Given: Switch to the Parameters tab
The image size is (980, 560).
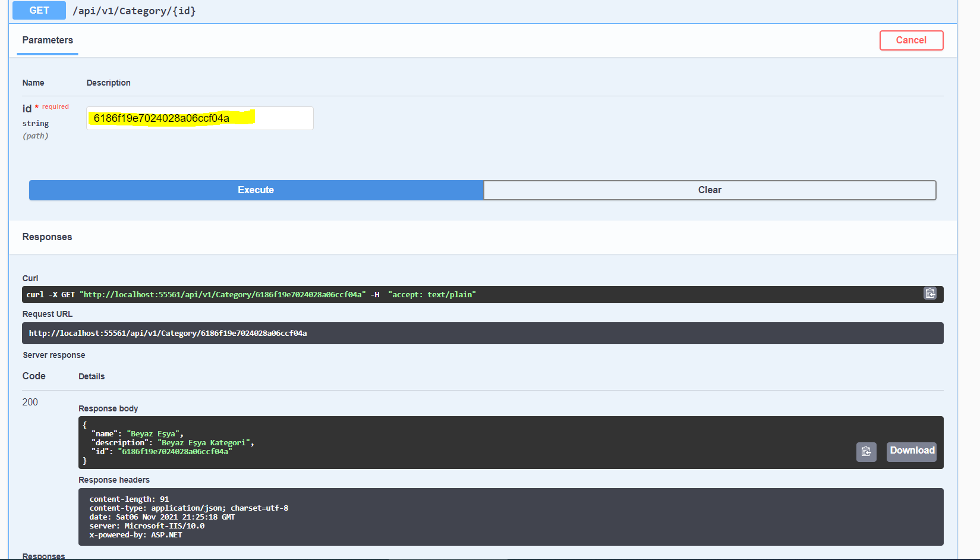Looking at the screenshot, I should (x=47, y=40).
